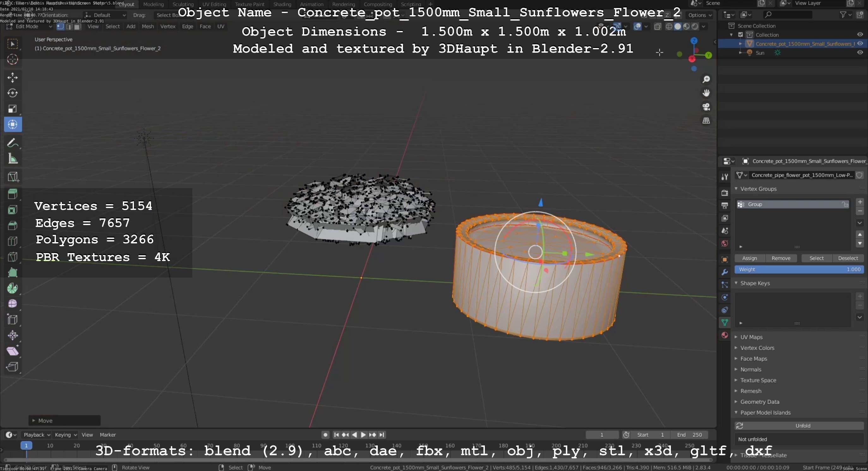Select the 3D Cursor tool
Image resolution: width=868 pixels, height=471 pixels.
pos(12,60)
